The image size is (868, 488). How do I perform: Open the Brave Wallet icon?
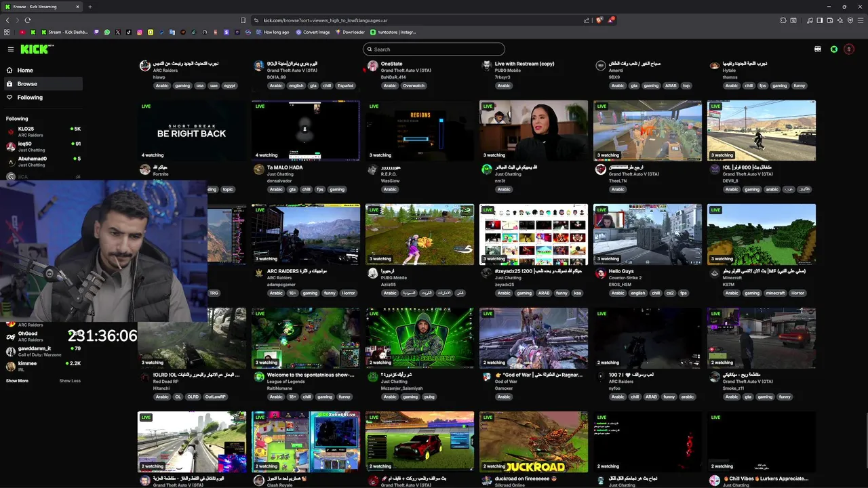pyautogui.click(x=830, y=20)
